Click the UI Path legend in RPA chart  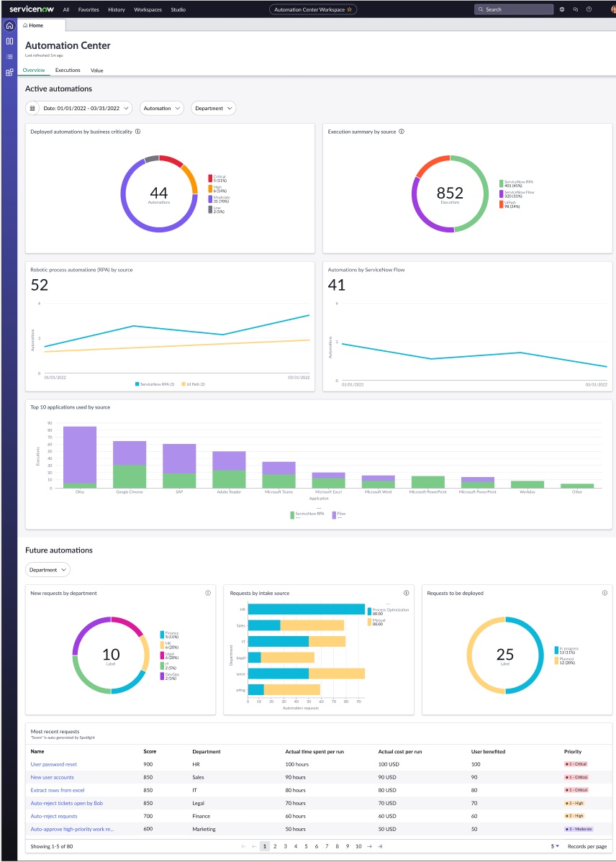click(194, 384)
